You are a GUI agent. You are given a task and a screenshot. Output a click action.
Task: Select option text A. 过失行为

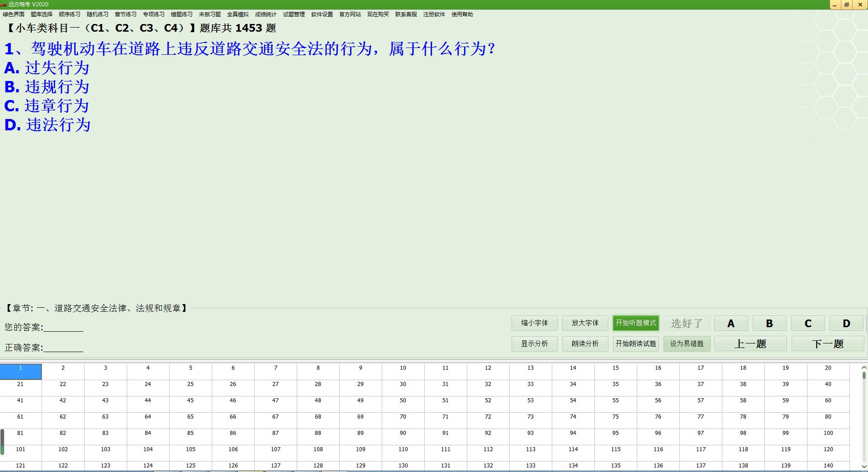pyautogui.click(x=47, y=68)
